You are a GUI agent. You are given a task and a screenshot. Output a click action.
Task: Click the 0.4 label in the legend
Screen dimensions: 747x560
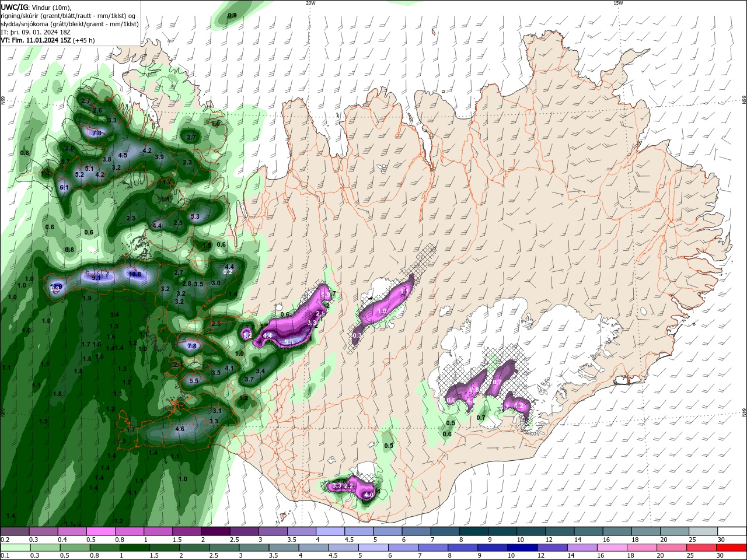click(62, 540)
